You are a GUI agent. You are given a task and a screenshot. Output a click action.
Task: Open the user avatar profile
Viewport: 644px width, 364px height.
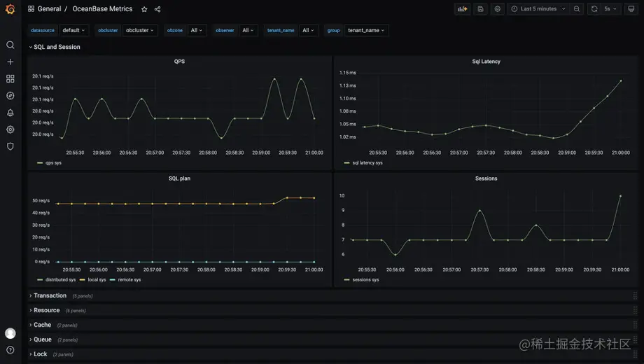click(x=10, y=333)
